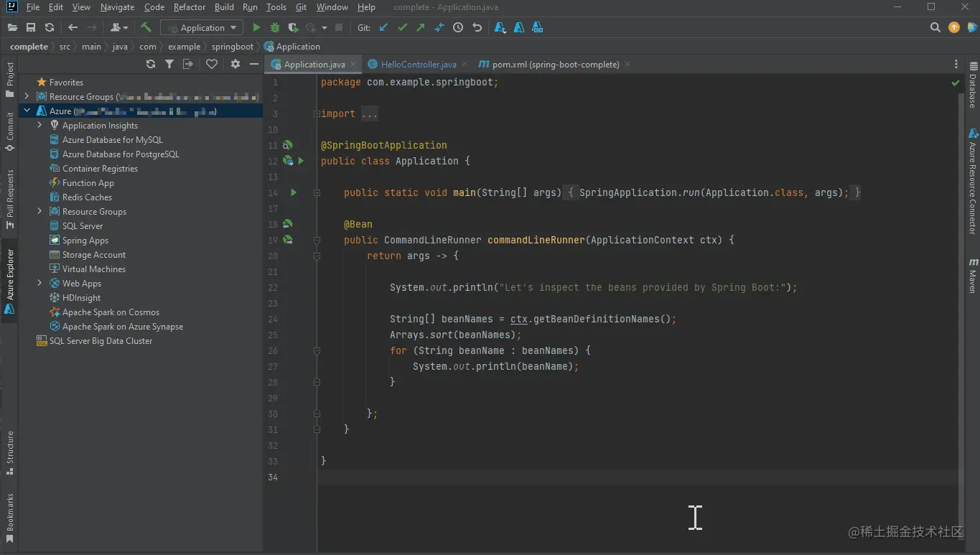Screen dimensions: 980x555
Task: Run with coverage shield icon
Action: click(293, 27)
